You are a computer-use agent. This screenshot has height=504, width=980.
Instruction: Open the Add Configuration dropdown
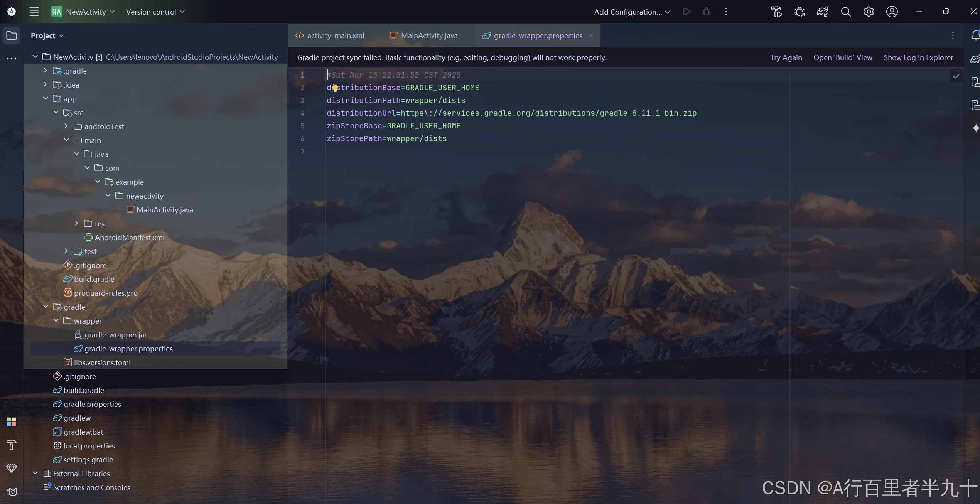click(x=632, y=12)
